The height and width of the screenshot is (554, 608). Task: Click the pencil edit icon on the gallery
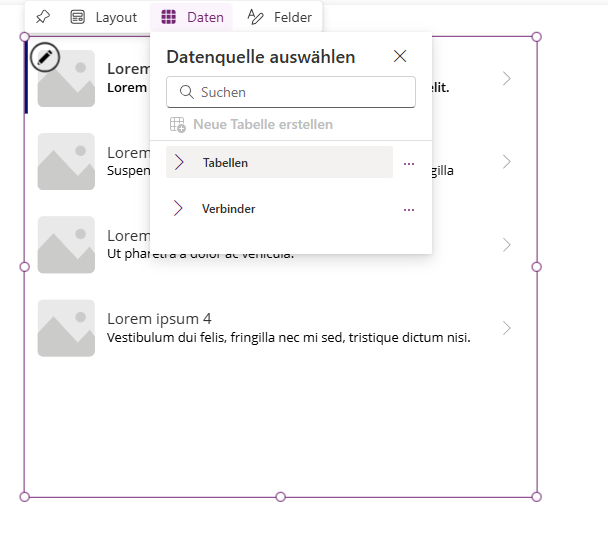point(45,58)
